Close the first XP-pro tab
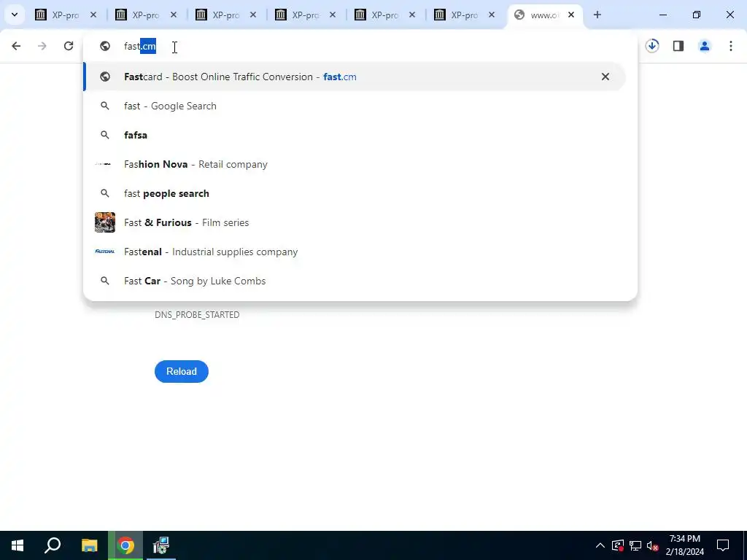The height and width of the screenshot is (560, 747). pos(93,15)
